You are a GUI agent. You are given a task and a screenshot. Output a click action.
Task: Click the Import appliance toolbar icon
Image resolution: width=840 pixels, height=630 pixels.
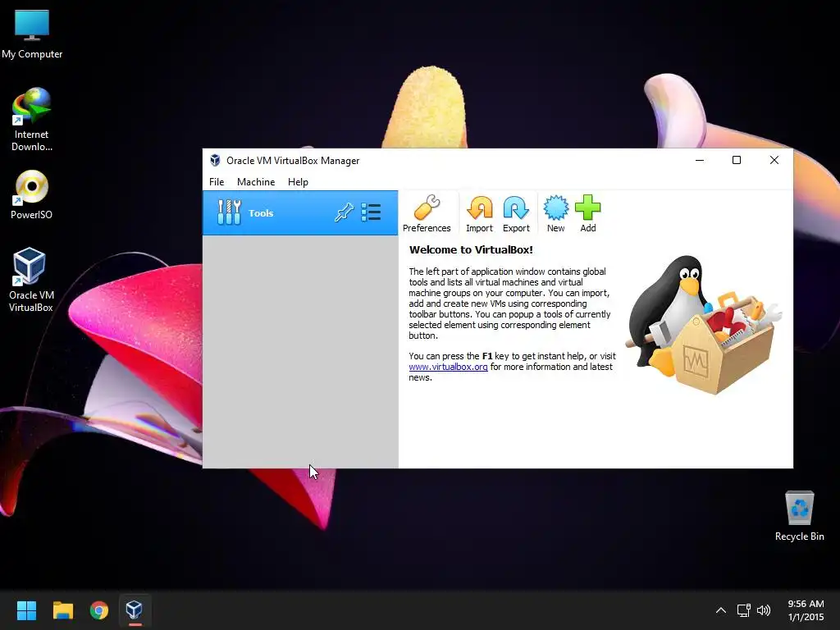click(479, 213)
